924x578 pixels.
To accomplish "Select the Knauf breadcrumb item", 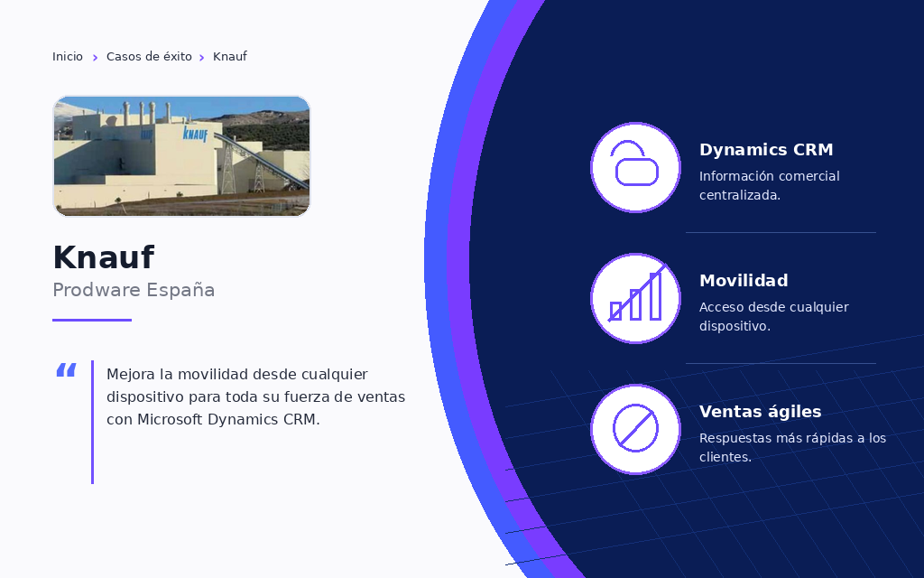I will pyautogui.click(x=230, y=57).
